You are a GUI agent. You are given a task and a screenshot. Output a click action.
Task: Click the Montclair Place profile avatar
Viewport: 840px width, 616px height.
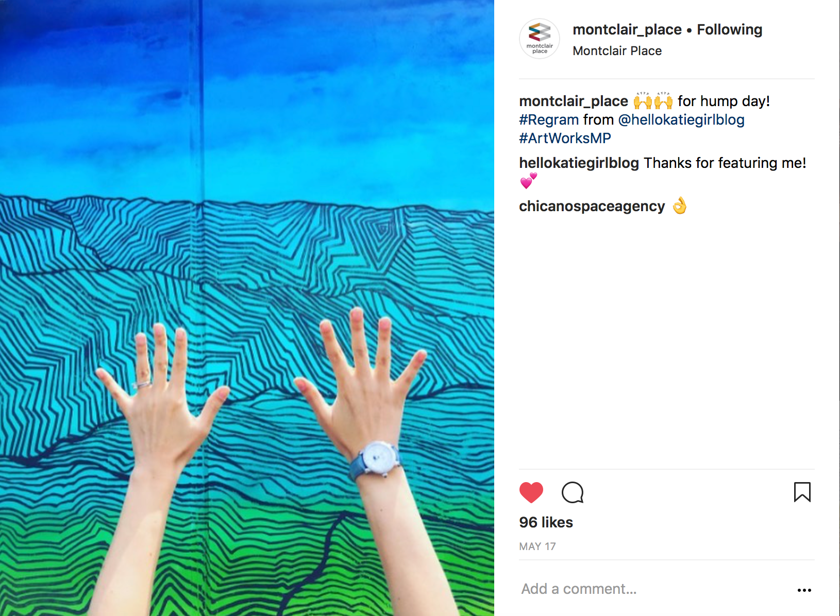tap(540, 39)
